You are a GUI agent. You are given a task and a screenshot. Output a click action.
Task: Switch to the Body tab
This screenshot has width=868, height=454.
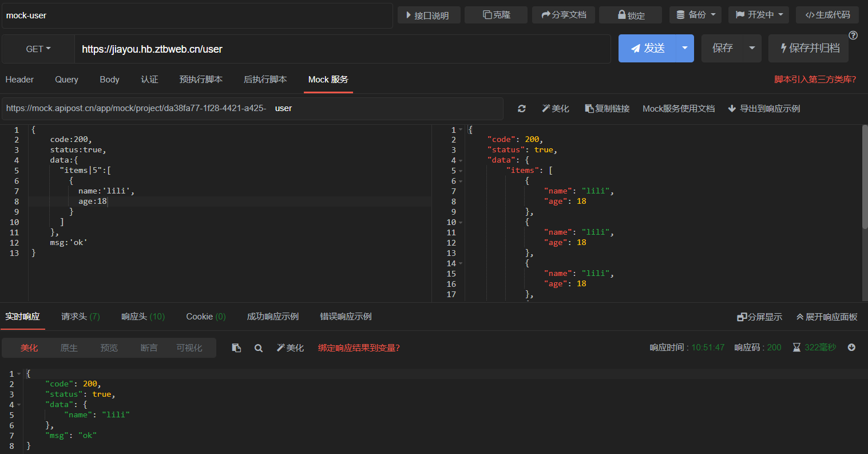[x=109, y=80]
